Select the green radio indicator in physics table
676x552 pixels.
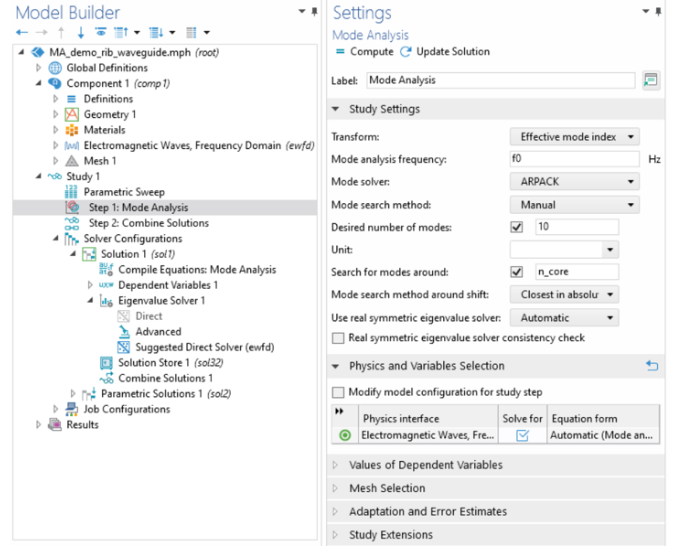345,436
